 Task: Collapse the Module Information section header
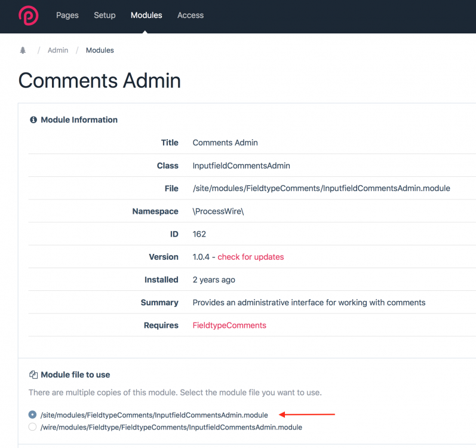point(79,120)
